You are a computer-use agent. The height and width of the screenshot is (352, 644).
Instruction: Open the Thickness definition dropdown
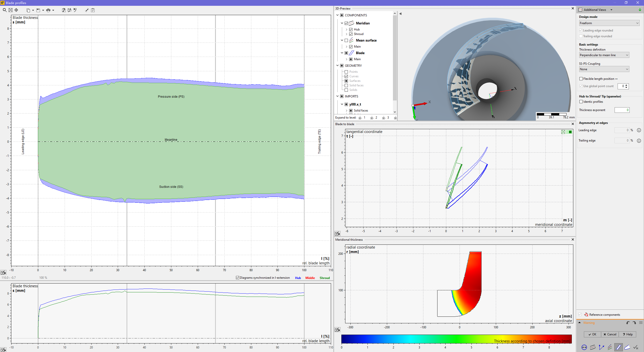pos(604,55)
